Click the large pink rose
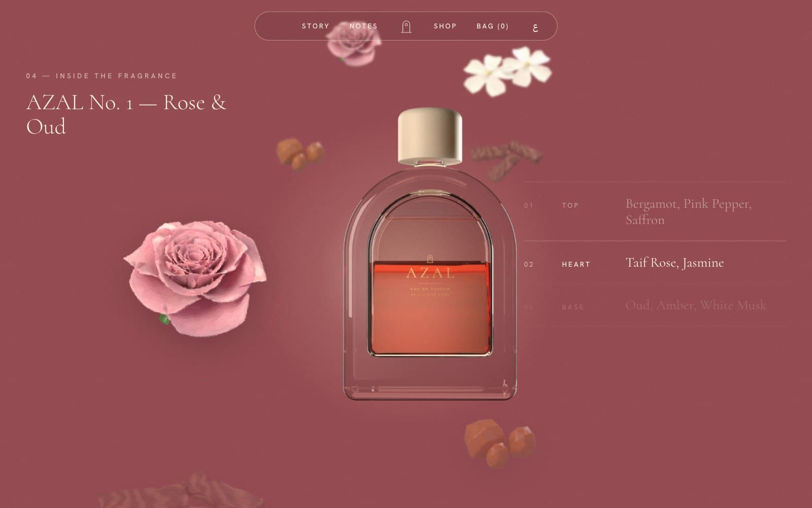The image size is (812, 508). (195, 278)
